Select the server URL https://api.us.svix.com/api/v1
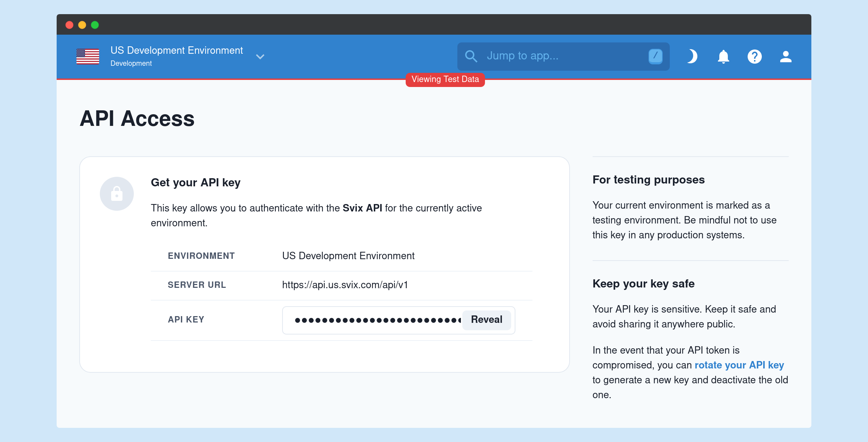The image size is (868, 442). click(345, 285)
